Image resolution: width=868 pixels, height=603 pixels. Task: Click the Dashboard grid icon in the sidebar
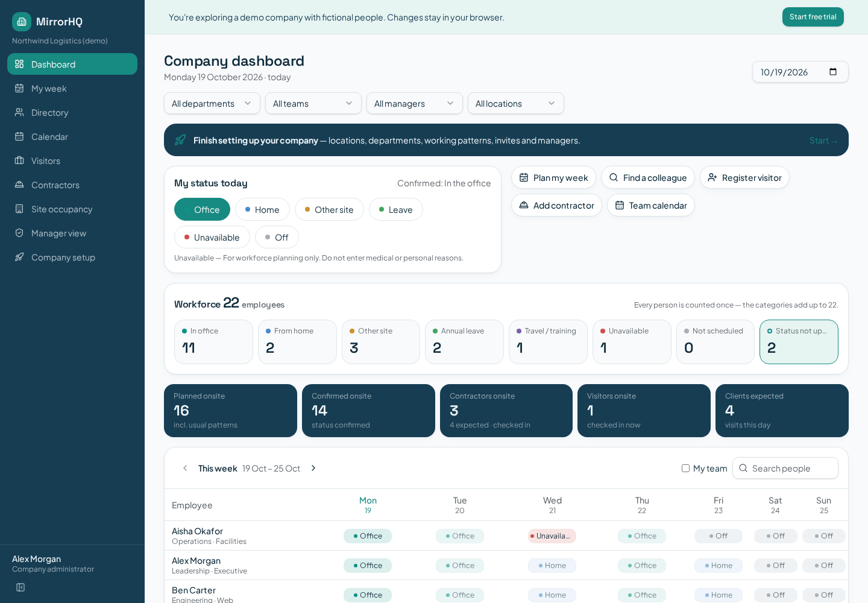(x=19, y=64)
